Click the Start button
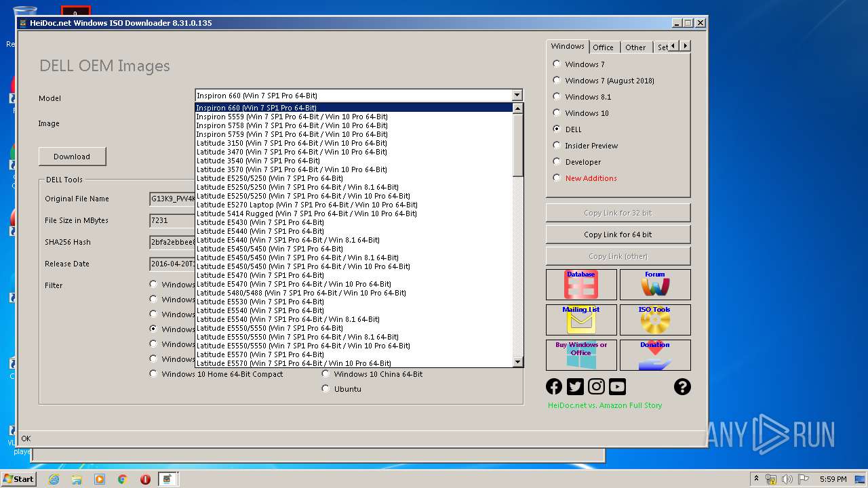868x488 pixels. (19, 479)
